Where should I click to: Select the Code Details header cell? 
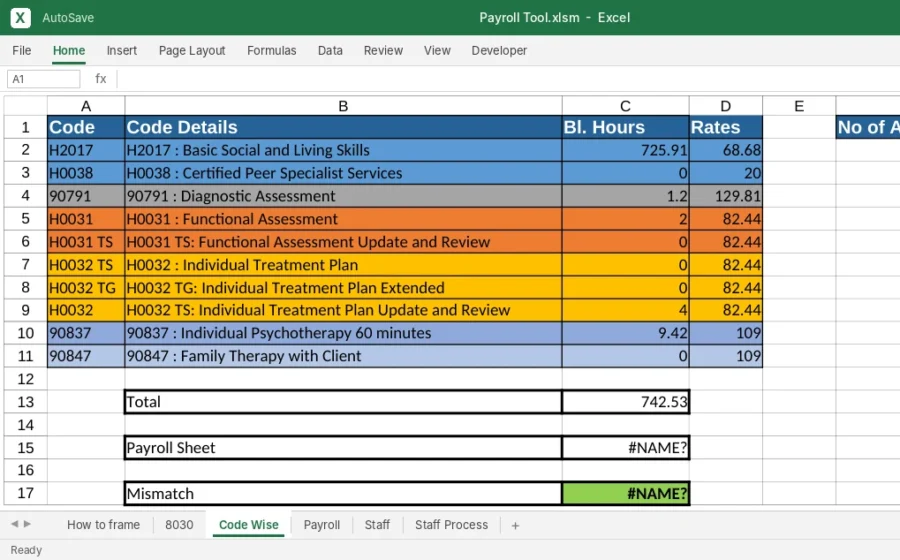click(343, 127)
